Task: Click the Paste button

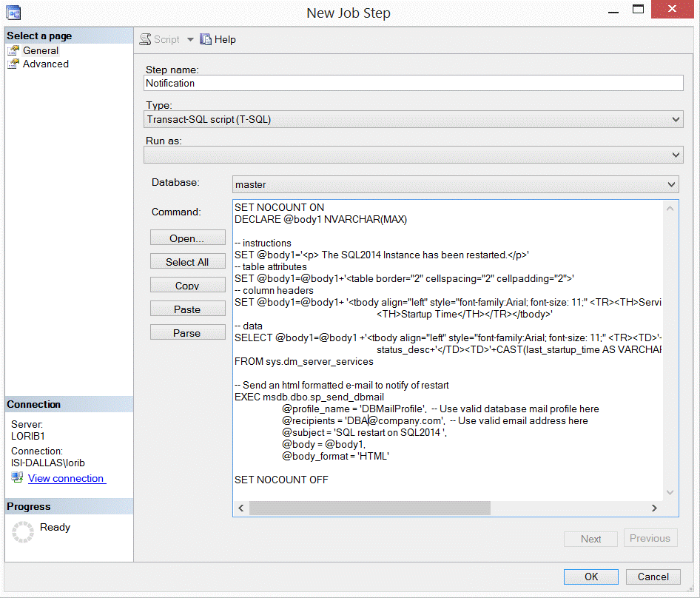Action: (187, 309)
